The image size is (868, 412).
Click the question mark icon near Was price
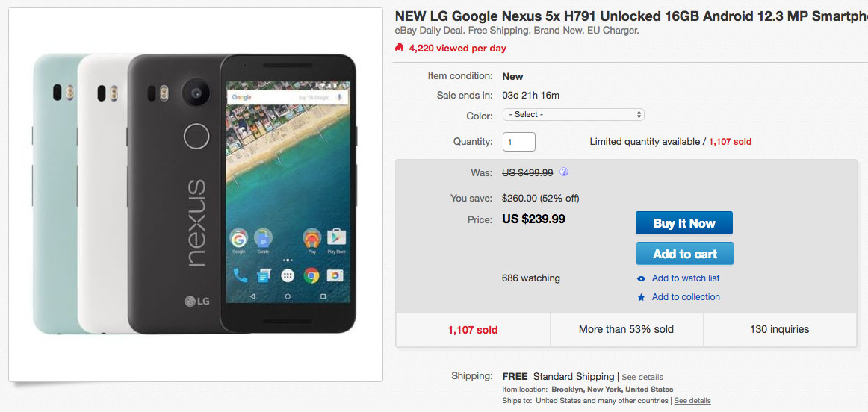(564, 172)
